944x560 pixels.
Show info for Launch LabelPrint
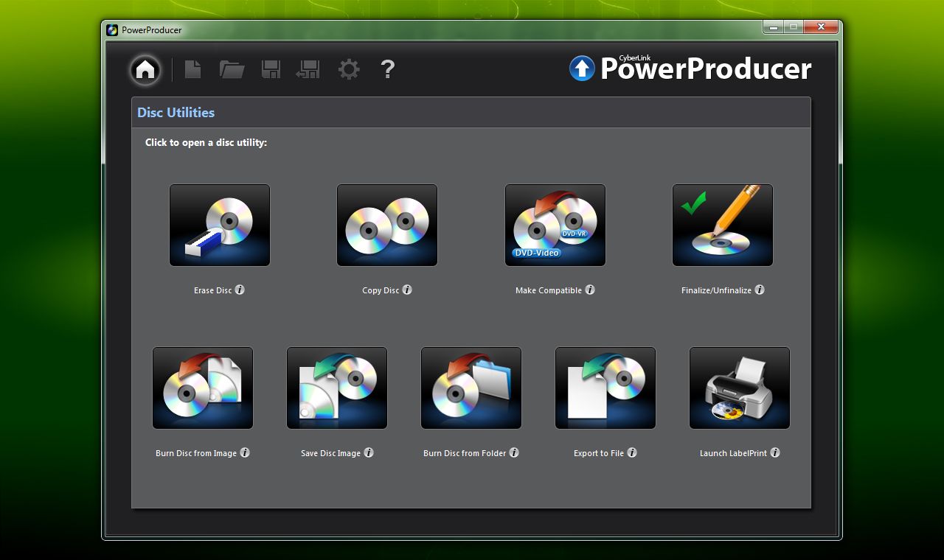click(775, 452)
